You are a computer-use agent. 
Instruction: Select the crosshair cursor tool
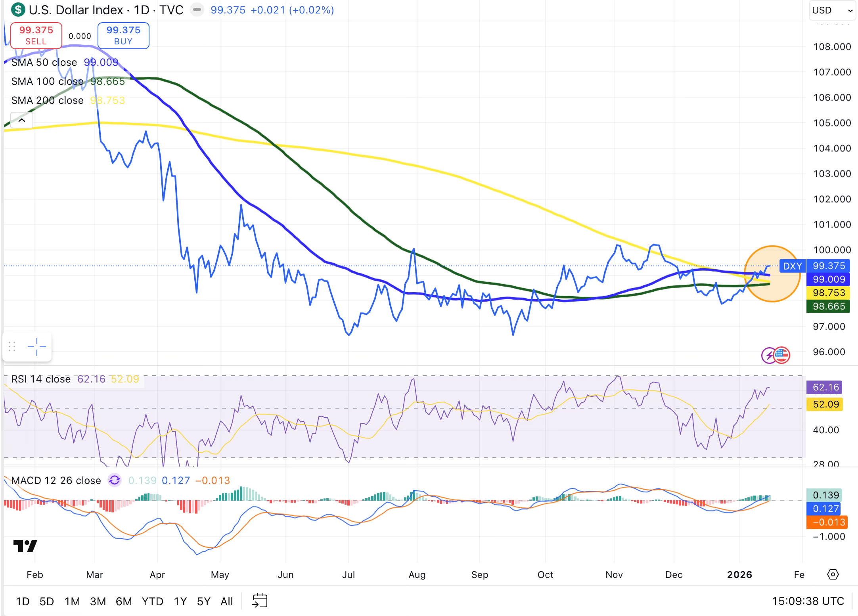(37, 347)
